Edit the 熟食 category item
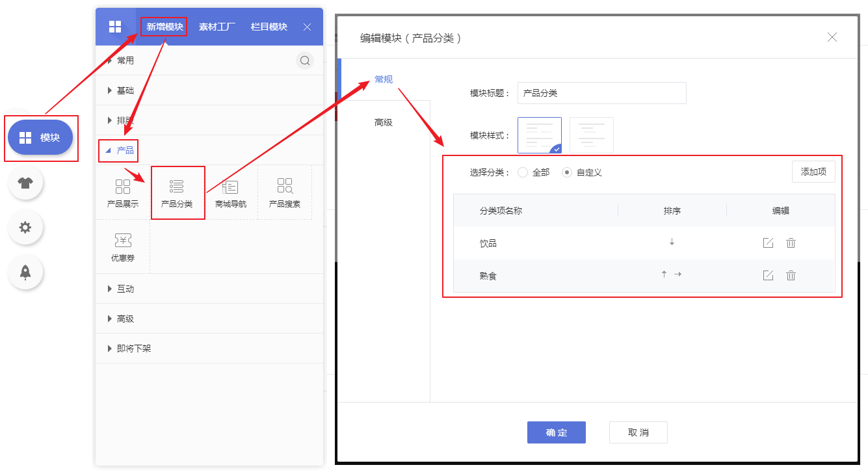This screenshot has height=476, width=868. [768, 275]
